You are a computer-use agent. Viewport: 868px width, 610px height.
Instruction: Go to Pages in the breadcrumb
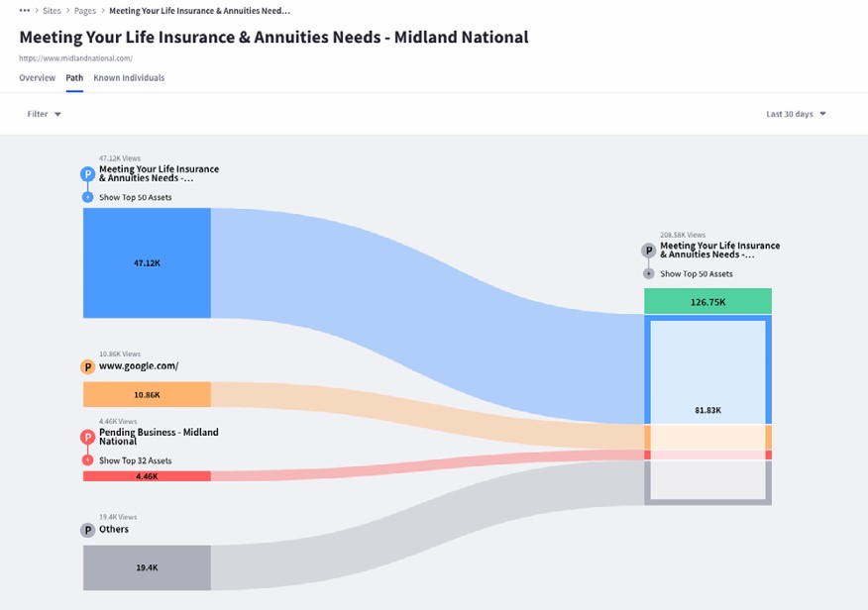coord(85,11)
